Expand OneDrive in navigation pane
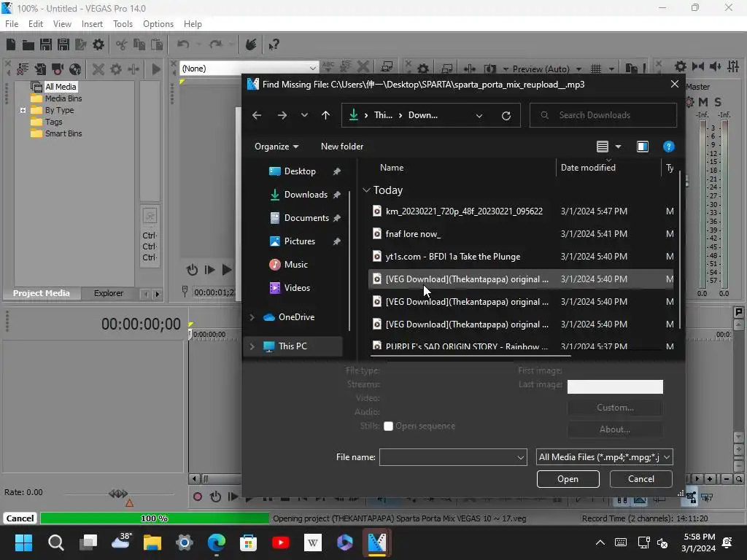 252,317
